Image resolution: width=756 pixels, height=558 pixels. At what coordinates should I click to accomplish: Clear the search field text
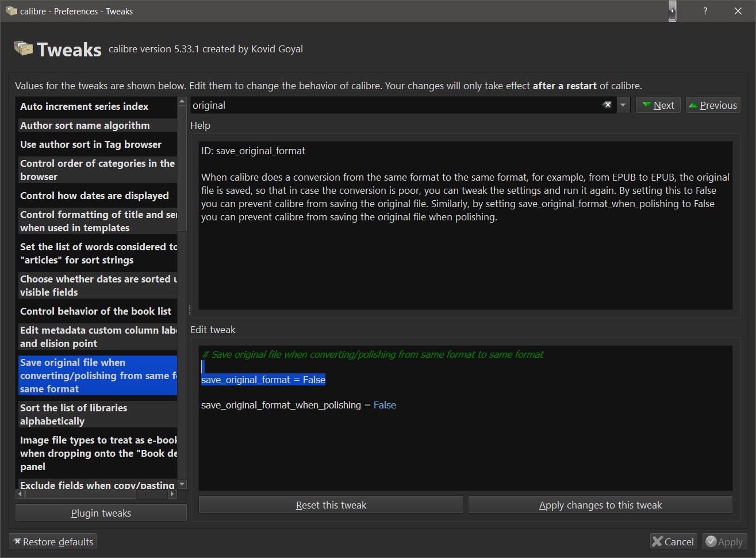[x=607, y=105]
